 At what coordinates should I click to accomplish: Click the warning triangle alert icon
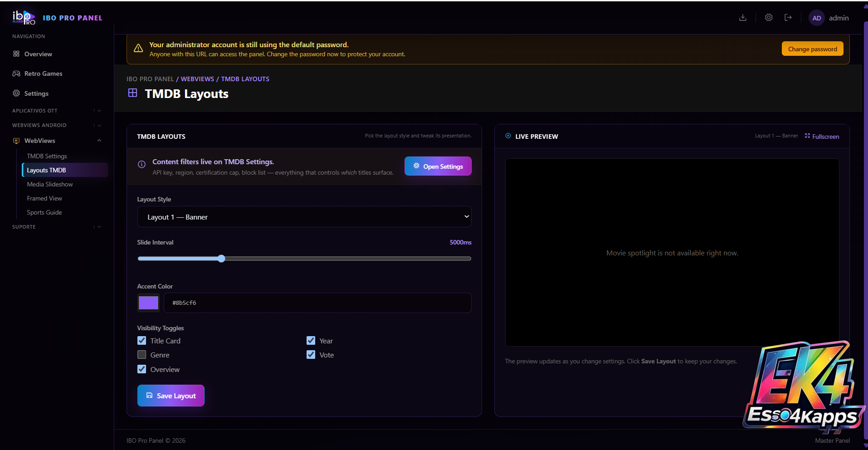(138, 48)
